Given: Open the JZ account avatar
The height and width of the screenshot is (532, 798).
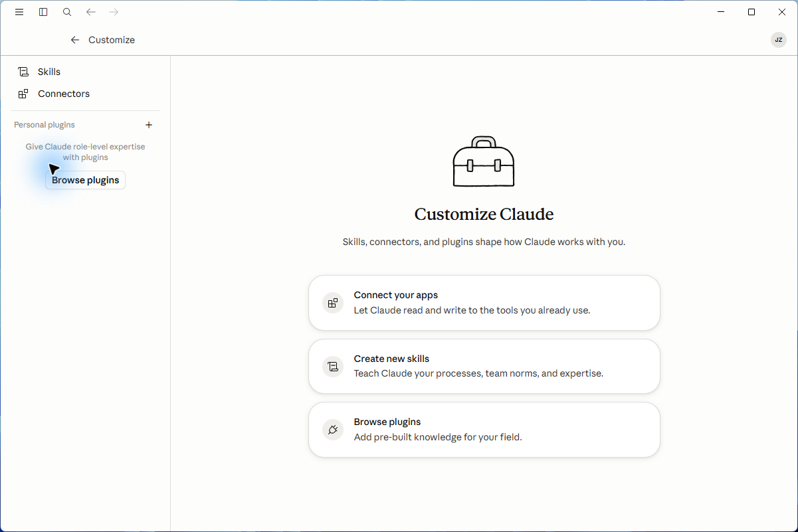Looking at the screenshot, I should pyautogui.click(x=779, y=40).
